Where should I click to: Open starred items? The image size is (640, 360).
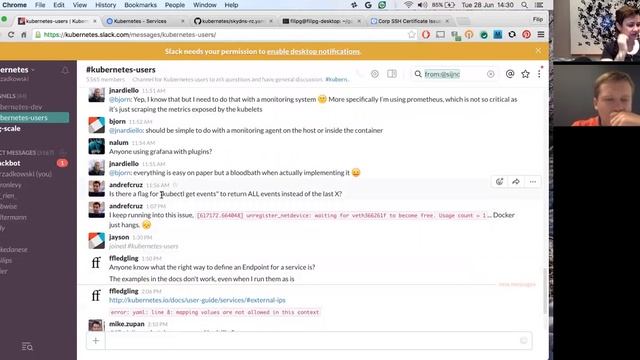click(x=525, y=74)
